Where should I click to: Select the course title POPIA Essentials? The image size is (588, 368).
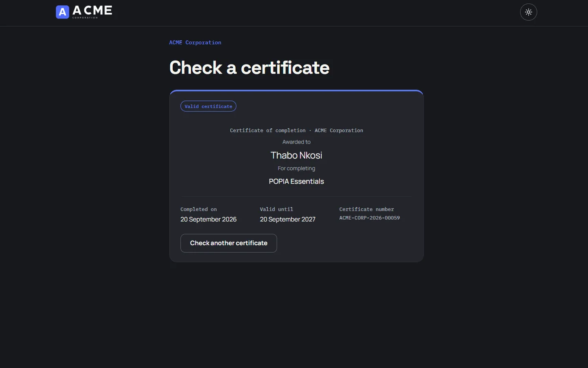[296, 182]
